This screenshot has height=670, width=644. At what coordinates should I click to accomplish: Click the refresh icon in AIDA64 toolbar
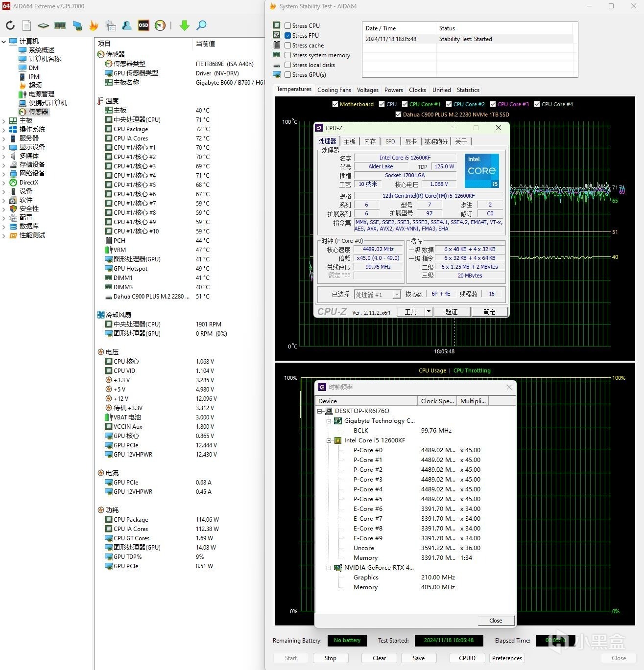pyautogui.click(x=10, y=25)
